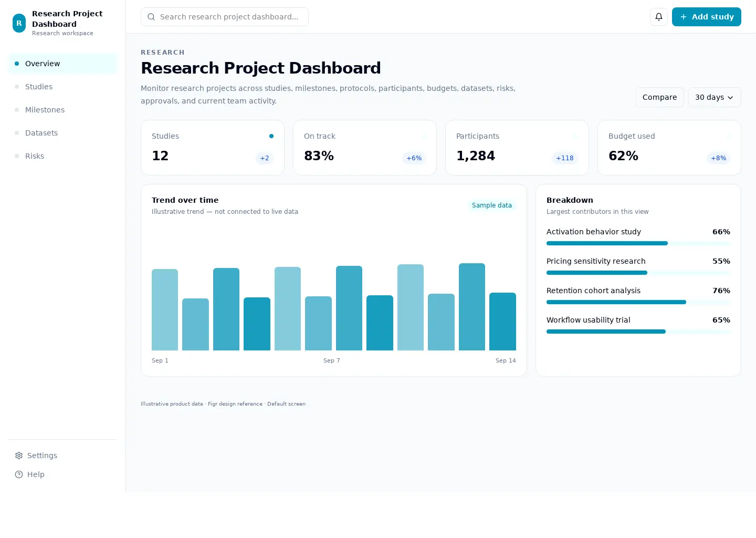Open Milestones in the sidebar
Screen dimensions: 756x538
coord(63,110)
